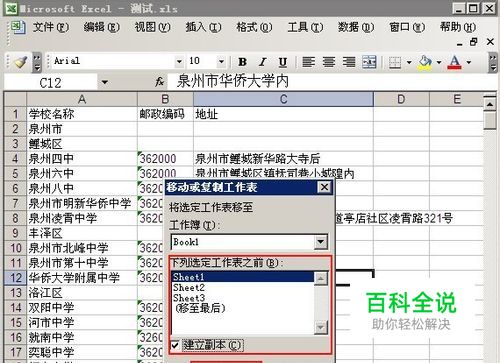Screen dimensions: 500x363
Task: Click the Excel app icon in title bar
Action: 11,8
